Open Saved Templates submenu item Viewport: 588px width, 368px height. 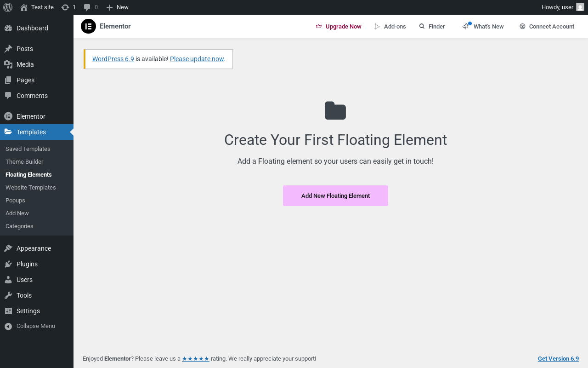(x=28, y=149)
